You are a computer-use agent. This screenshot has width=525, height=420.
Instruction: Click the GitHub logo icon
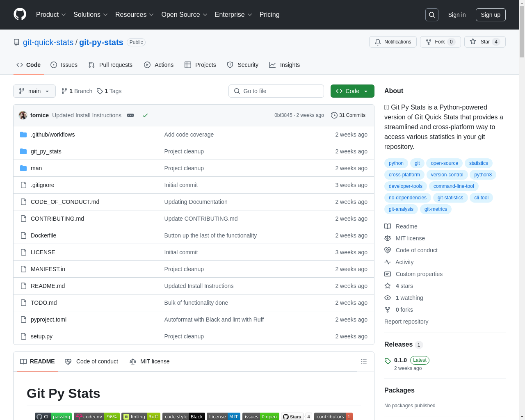(20, 14)
